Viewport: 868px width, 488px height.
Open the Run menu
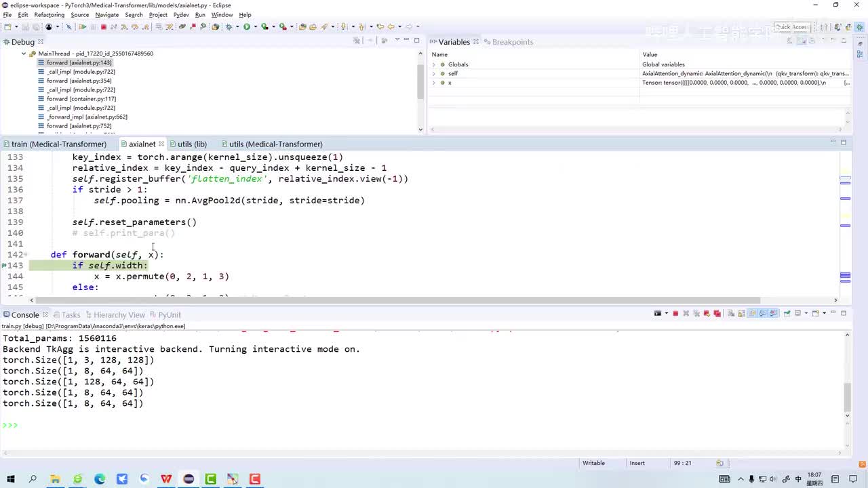(200, 15)
